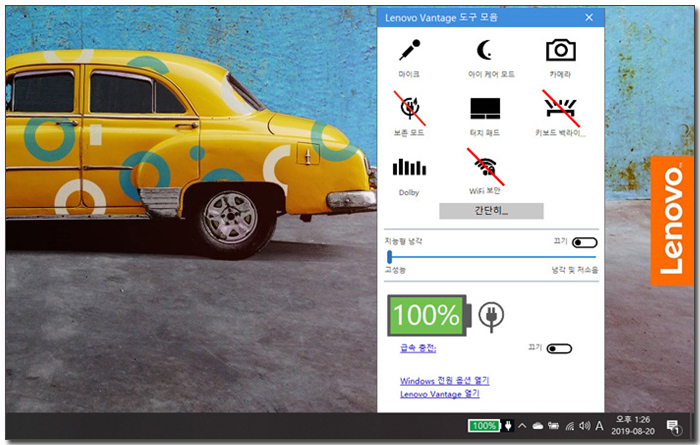Toggle the intelligent cooling (지능형 냉각) switch
This screenshot has width=700, height=445.
click(x=584, y=242)
